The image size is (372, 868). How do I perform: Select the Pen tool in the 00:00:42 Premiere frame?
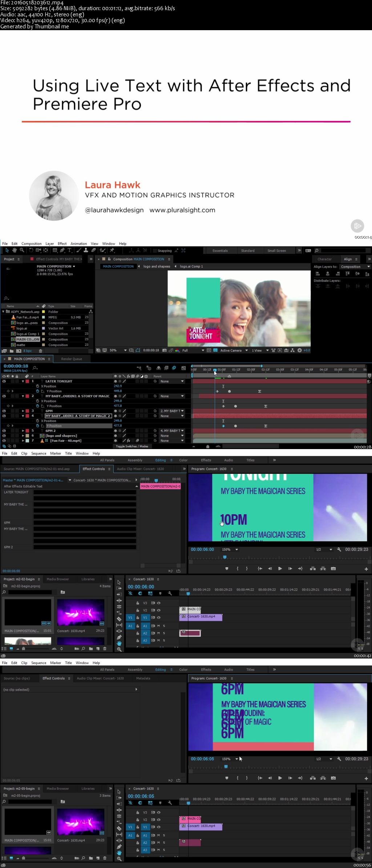tap(119, 637)
